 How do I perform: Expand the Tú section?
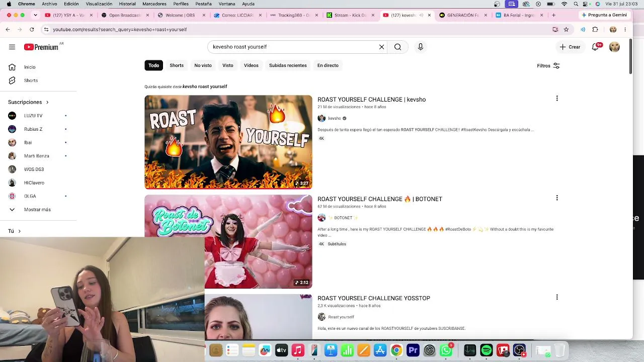[14, 231]
